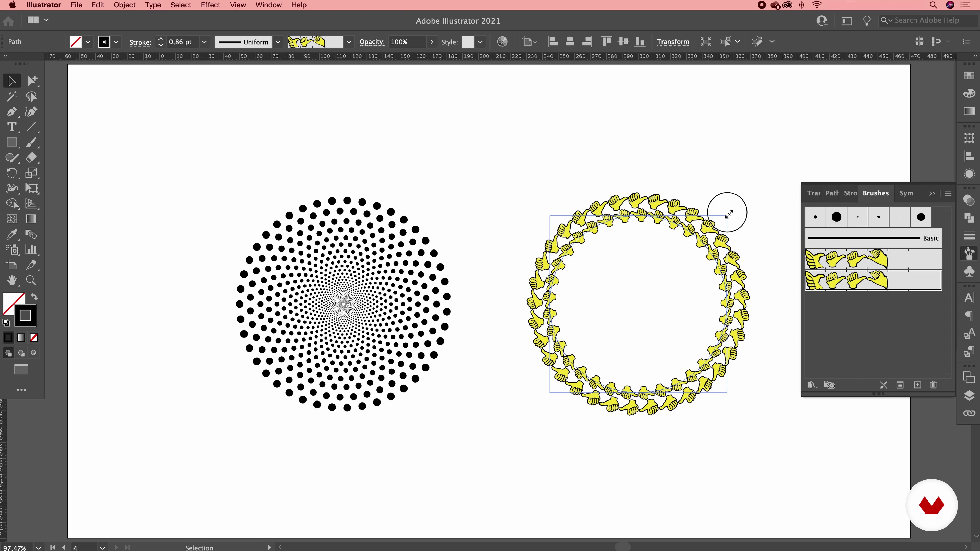Click the Opacity label link
This screenshot has height=551, width=980.
[x=372, y=42]
